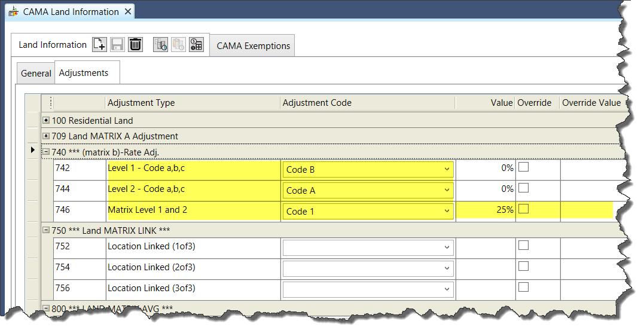This screenshot has height=333, width=644.
Task: Click the clipboard info toolbar icon
Action: [x=178, y=45]
